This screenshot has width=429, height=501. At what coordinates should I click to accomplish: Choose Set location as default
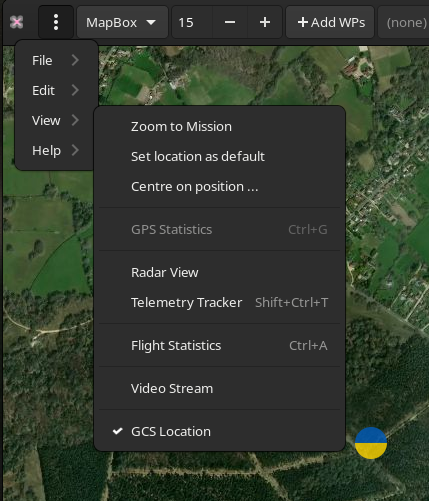pyautogui.click(x=220, y=157)
